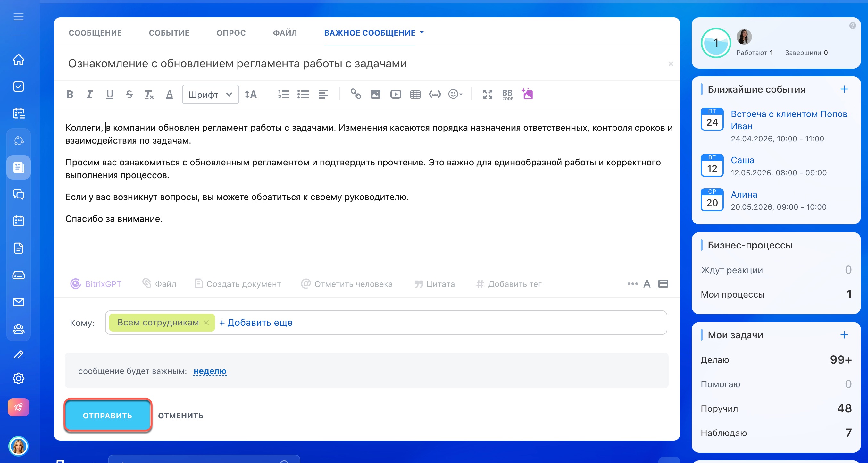Viewport: 868px width, 463px height.
Task: Open the mail section in sidebar
Action: pyautogui.click(x=19, y=302)
